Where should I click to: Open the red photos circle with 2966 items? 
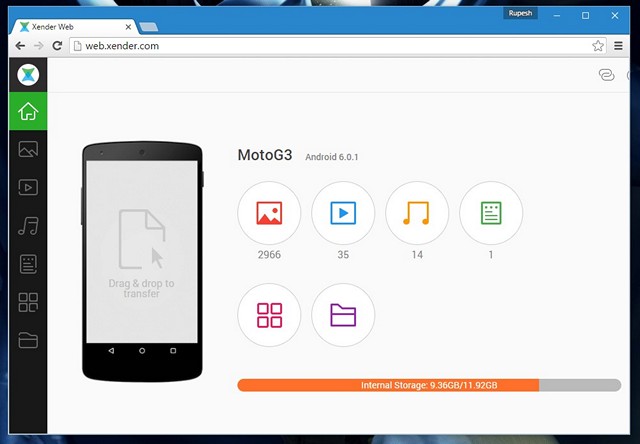(269, 213)
